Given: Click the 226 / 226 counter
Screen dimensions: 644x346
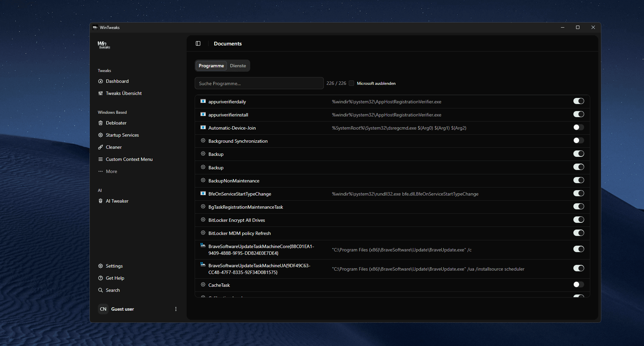Looking at the screenshot, I should point(336,83).
